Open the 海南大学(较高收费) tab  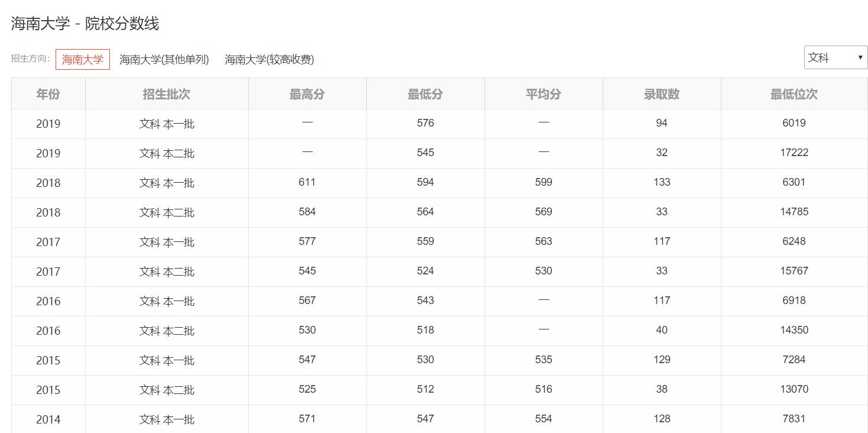pyautogui.click(x=269, y=60)
